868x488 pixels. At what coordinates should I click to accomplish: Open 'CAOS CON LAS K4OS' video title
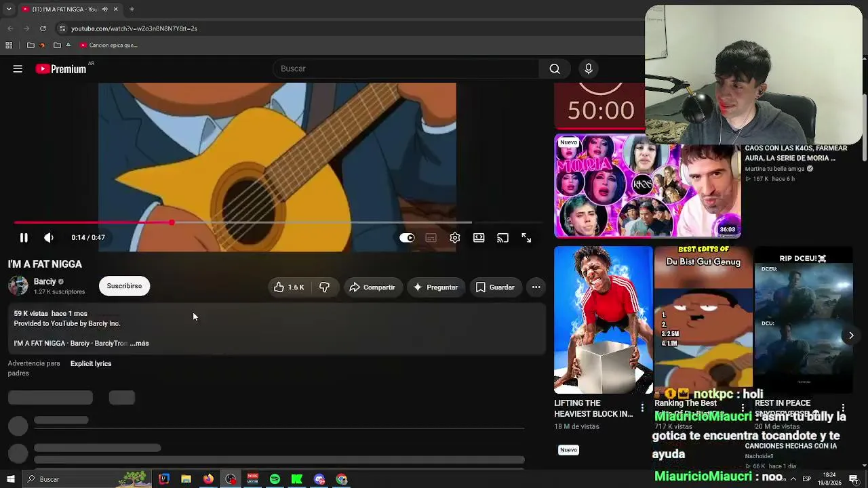tap(796, 153)
